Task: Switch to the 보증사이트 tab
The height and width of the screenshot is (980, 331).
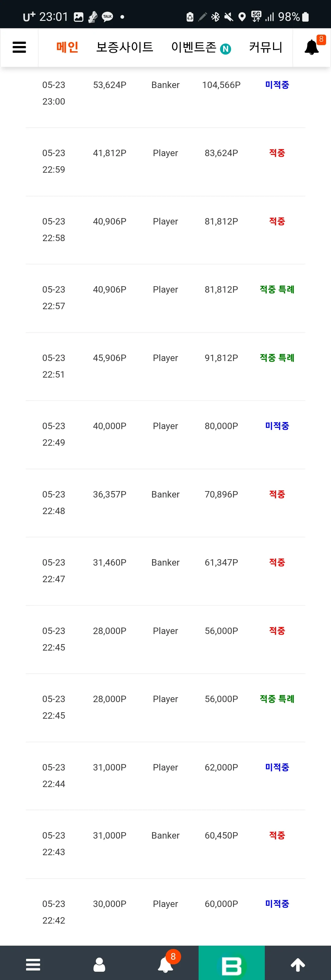Action: [125, 47]
